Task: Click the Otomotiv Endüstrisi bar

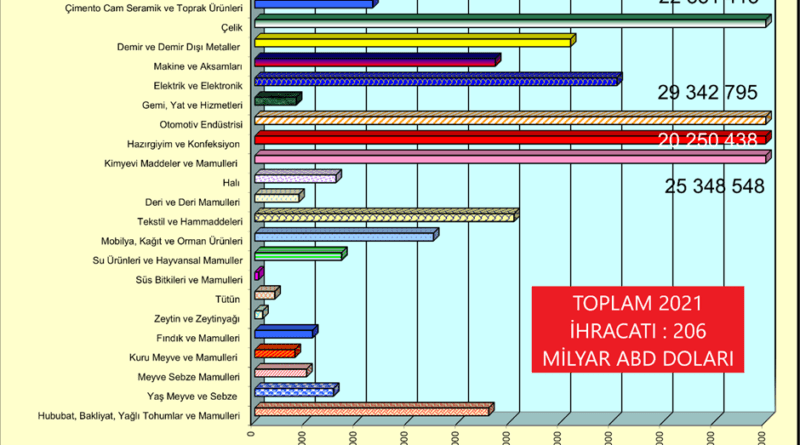Action: (x=510, y=119)
